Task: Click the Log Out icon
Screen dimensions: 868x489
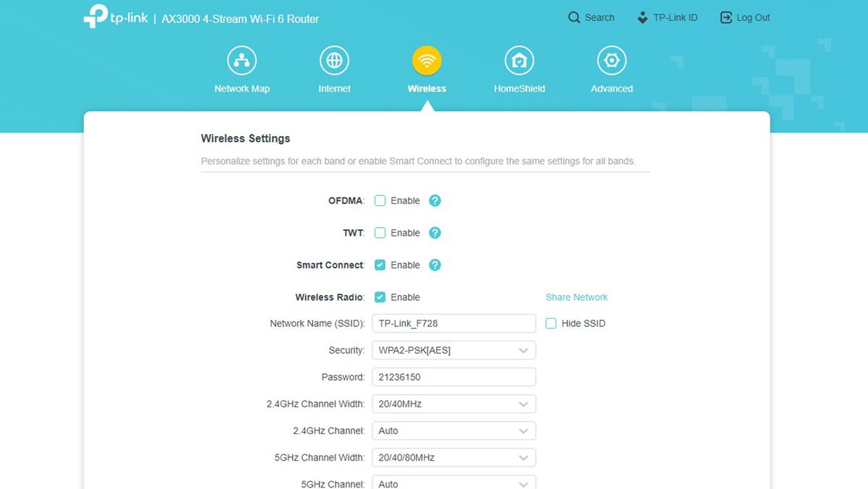Action: [x=726, y=17]
